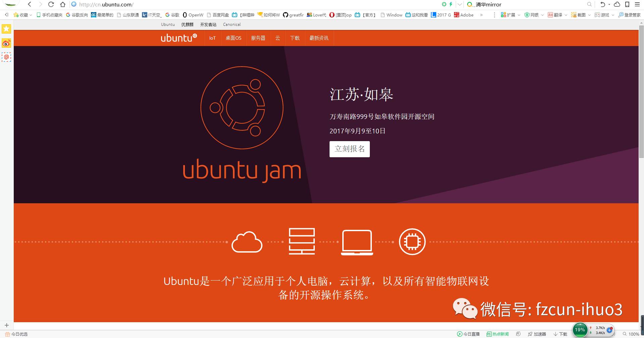
Task: Open the 截图 screenshot dropdown
Action: (x=581, y=15)
